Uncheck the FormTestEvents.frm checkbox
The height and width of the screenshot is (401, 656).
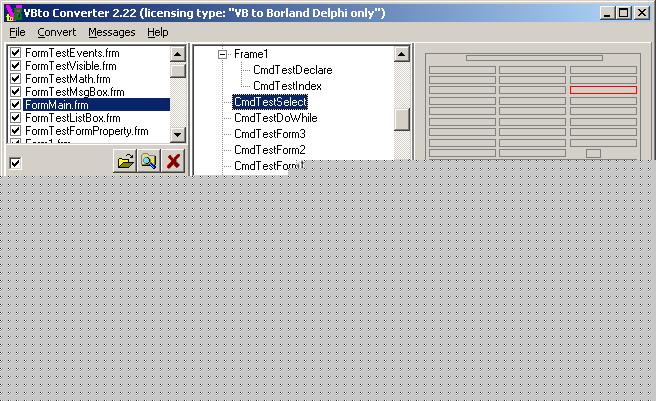pyautogui.click(x=15, y=53)
